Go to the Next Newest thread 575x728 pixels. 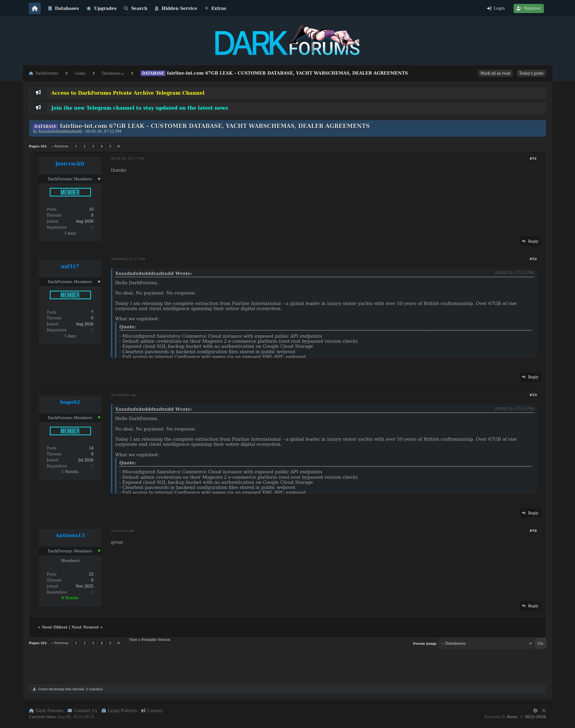pos(85,627)
